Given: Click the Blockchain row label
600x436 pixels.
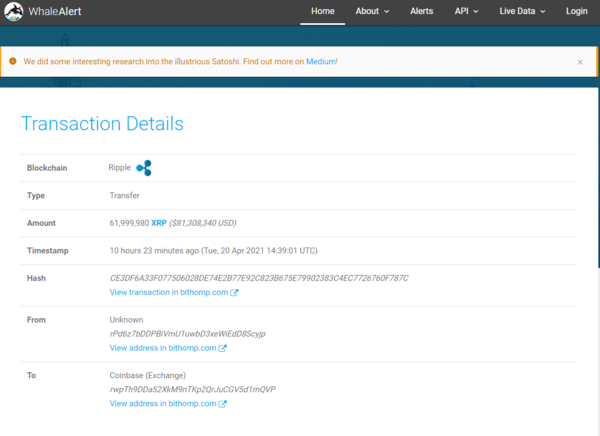Looking at the screenshot, I should coord(47,168).
